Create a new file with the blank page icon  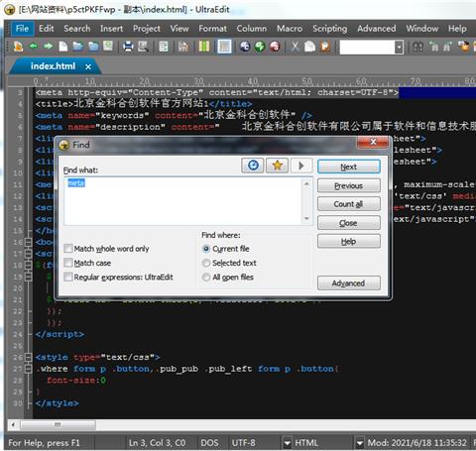tap(62, 47)
